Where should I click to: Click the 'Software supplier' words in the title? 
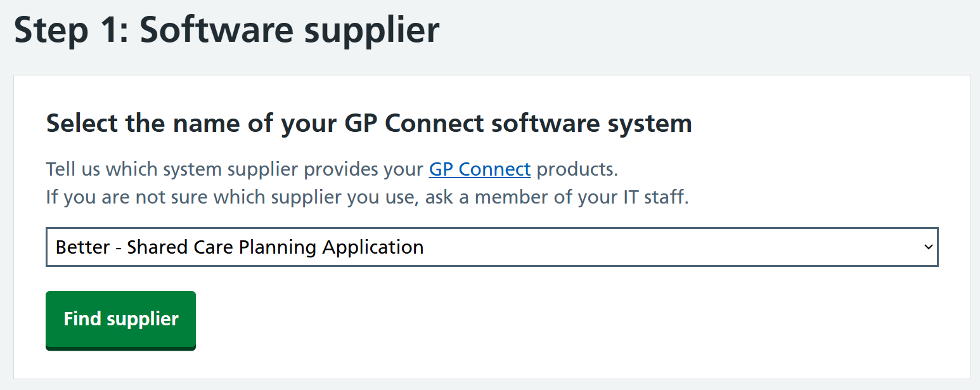pyautogui.click(x=289, y=30)
